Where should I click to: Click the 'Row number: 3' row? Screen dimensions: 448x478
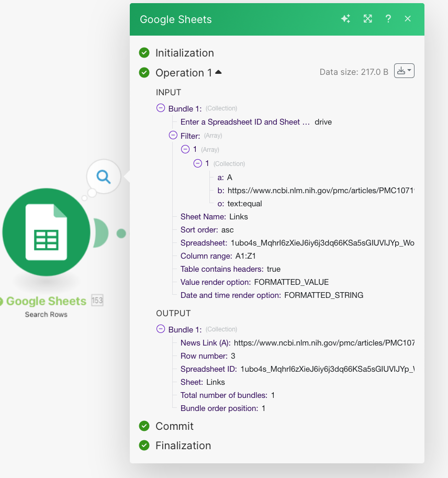click(x=208, y=356)
